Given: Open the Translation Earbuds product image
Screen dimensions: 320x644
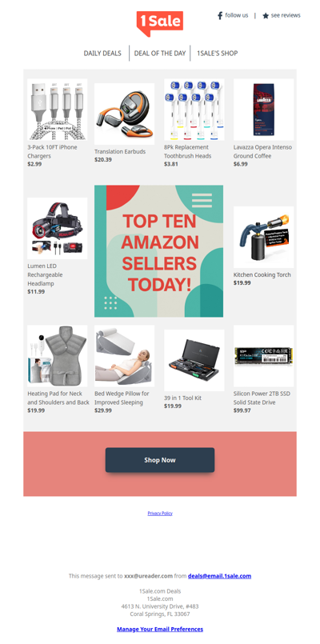Looking at the screenshot, I should [125, 114].
